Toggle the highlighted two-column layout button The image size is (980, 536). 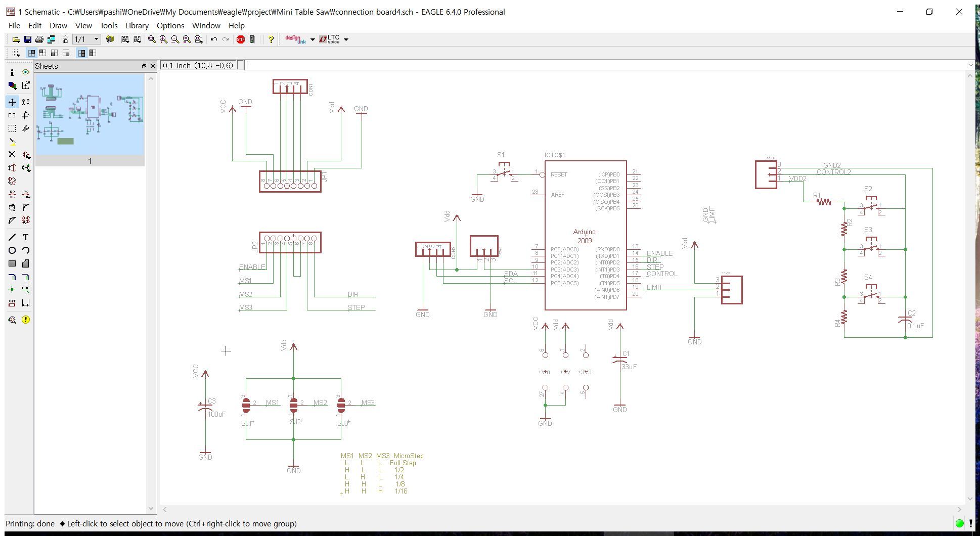click(81, 53)
